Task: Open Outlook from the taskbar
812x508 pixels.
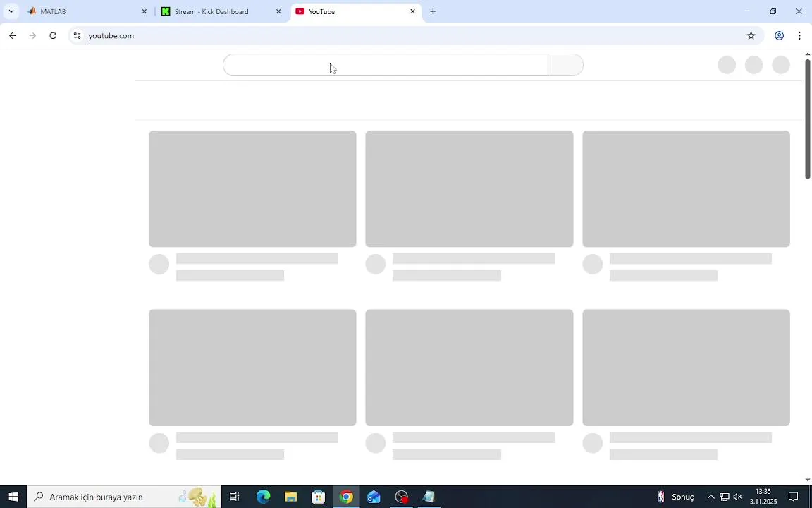Action: click(x=374, y=497)
